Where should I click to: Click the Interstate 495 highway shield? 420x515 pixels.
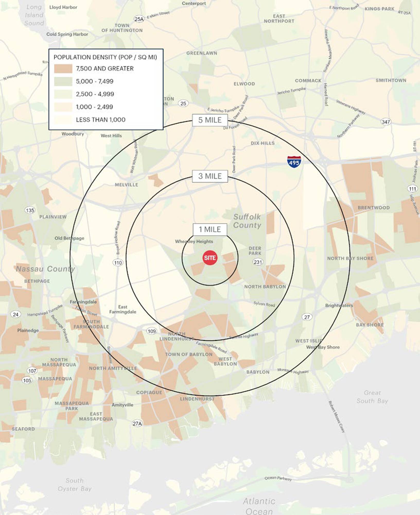click(x=294, y=162)
